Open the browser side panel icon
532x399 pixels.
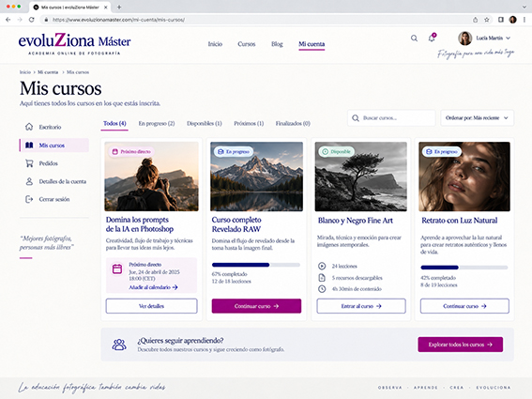501,20
